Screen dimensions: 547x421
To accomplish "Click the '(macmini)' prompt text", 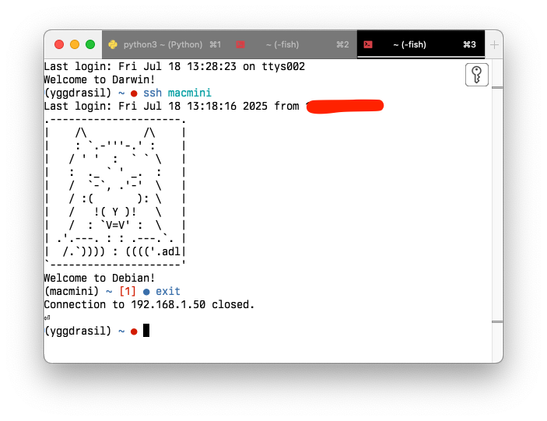I will click(x=72, y=291).
